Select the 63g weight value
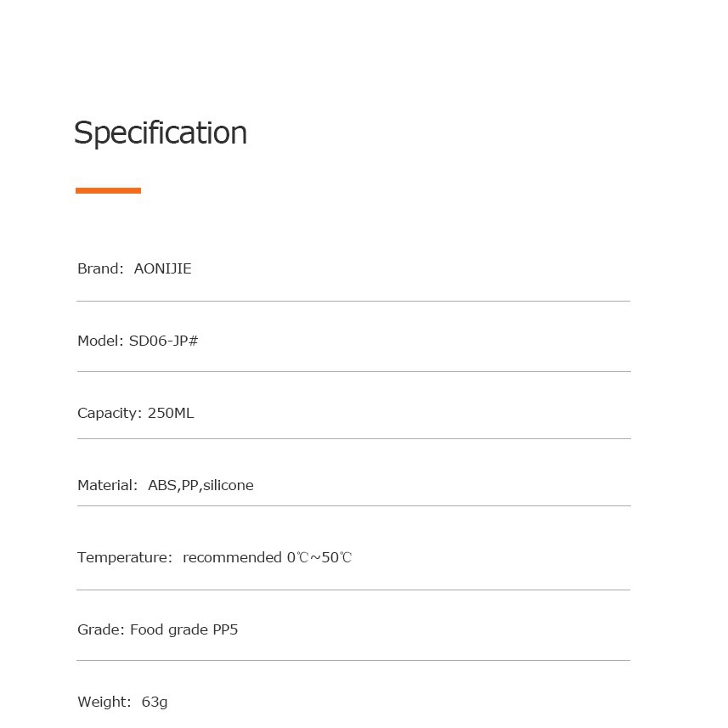This screenshot has height=728, width=728. tap(155, 703)
